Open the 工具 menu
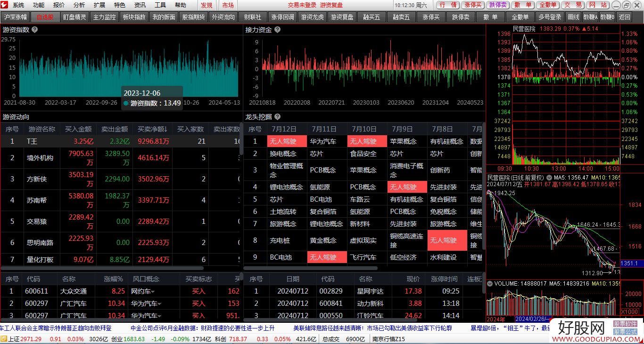The image size is (644, 344). point(160,5)
